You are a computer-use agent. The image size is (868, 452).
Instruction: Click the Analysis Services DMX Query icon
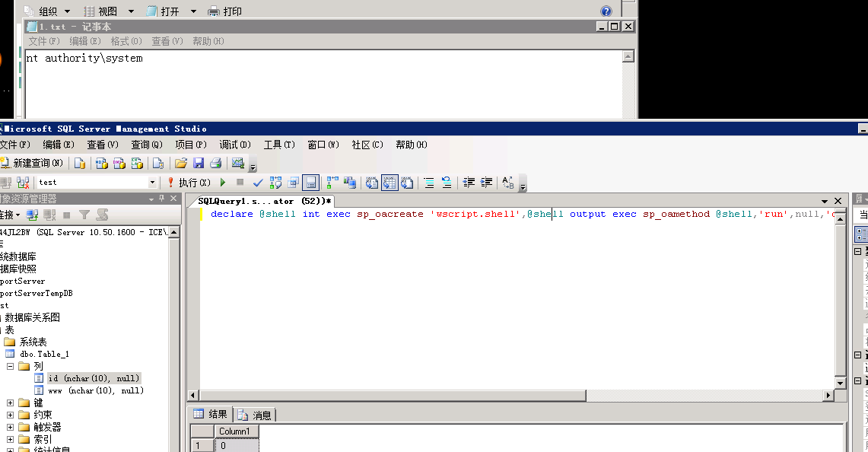click(119, 163)
